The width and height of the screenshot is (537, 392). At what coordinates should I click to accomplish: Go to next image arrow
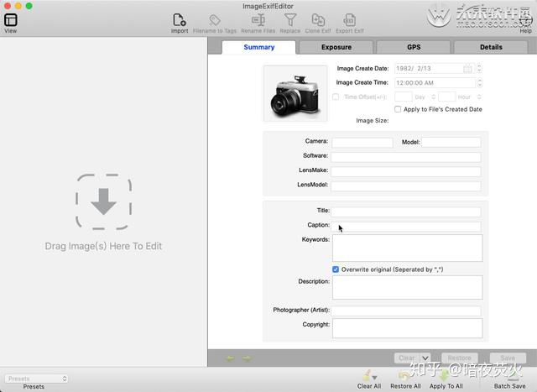pos(247,358)
